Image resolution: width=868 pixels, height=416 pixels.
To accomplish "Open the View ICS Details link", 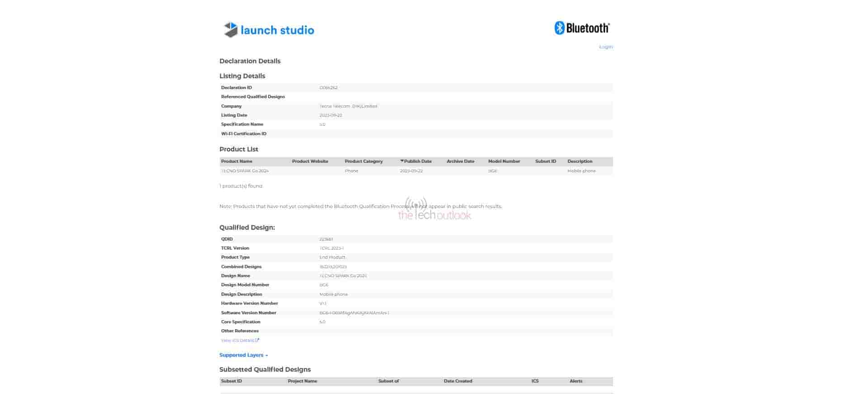I will click(x=237, y=340).
